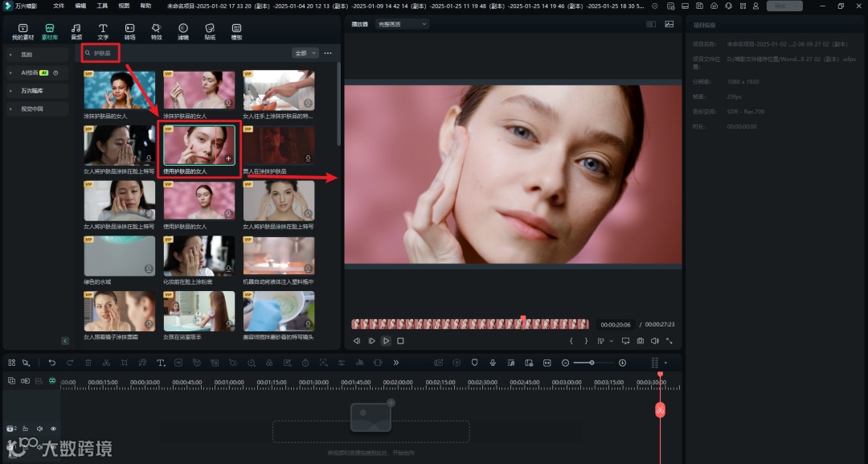The image size is (868, 464).
Task: Open the 全部 filter dropdown
Action: click(305, 53)
